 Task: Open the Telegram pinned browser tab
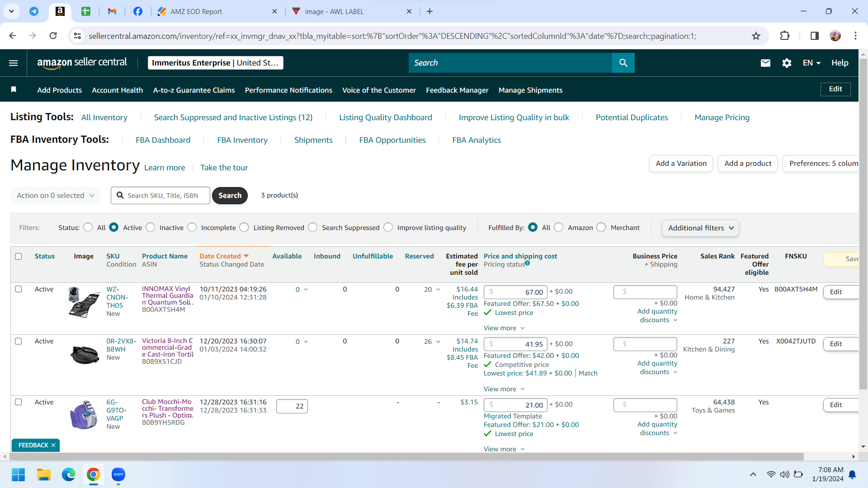click(x=34, y=11)
